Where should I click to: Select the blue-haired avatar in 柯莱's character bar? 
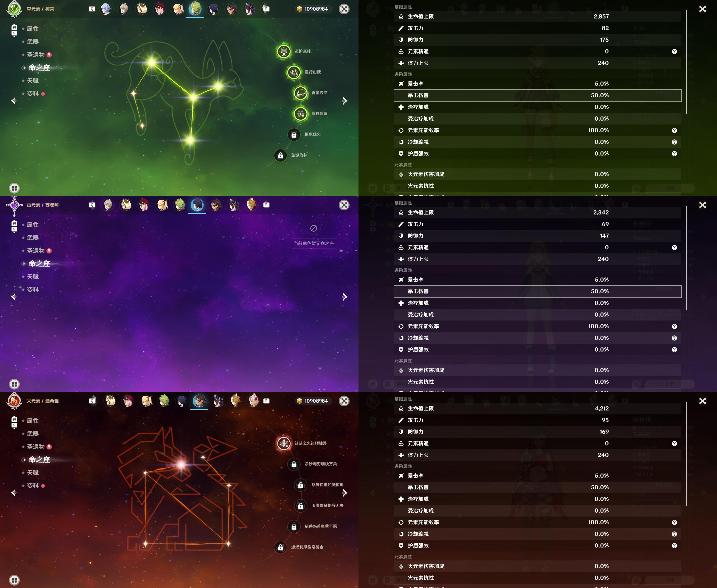click(106, 9)
